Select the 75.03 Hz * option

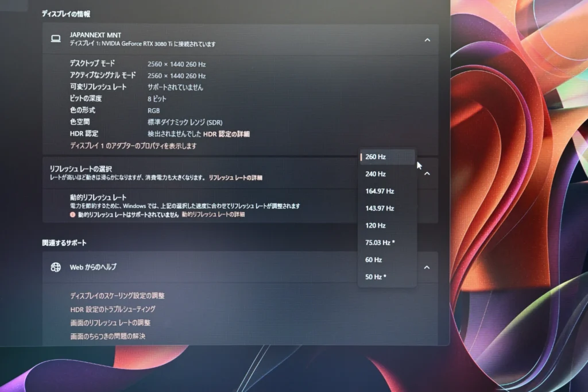pos(388,243)
